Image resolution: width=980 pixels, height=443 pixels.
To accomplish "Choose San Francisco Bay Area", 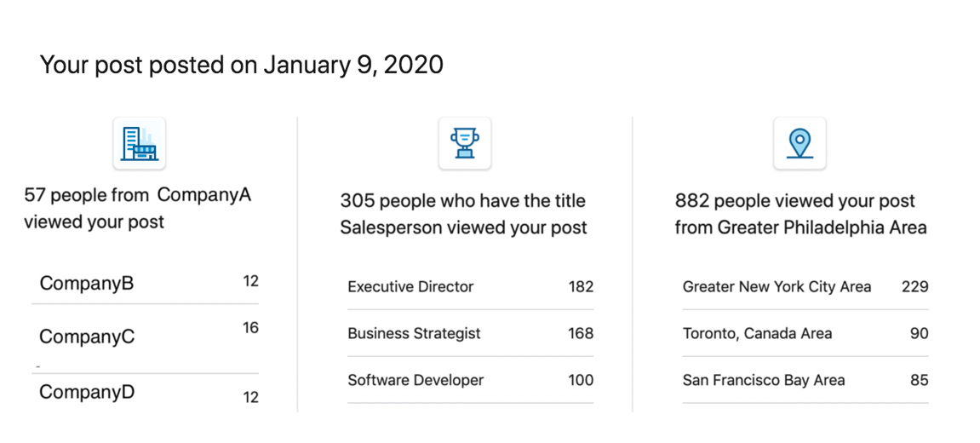I will pos(805,380).
